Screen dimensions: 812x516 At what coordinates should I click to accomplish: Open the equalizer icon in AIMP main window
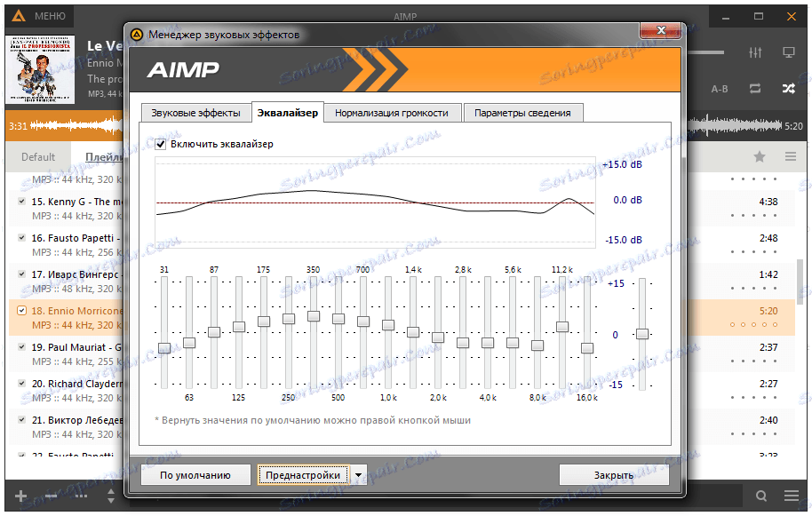(755, 52)
